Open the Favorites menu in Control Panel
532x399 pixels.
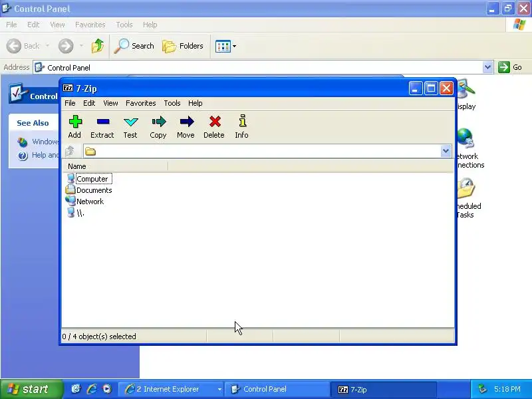click(90, 25)
